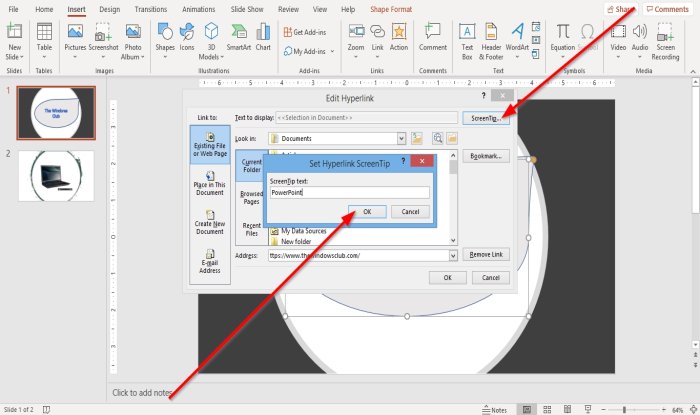Screen dimensions: 700x415
Task: Switch to the Design tab
Action: tap(109, 9)
